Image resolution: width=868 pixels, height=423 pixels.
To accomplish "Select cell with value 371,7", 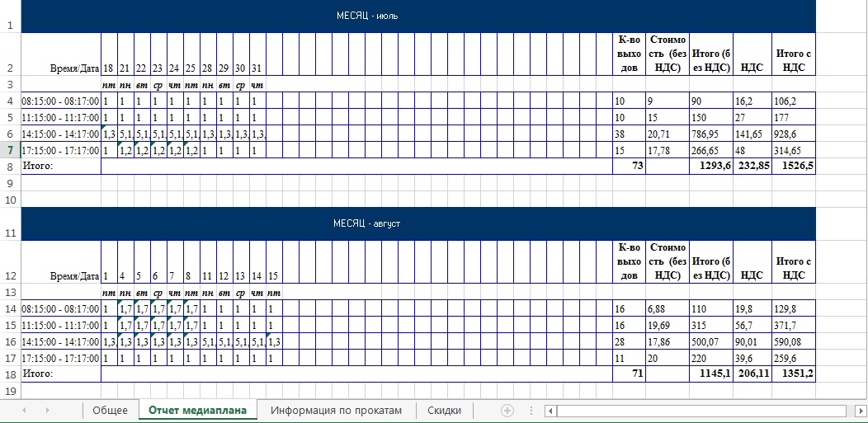I will 794,325.
